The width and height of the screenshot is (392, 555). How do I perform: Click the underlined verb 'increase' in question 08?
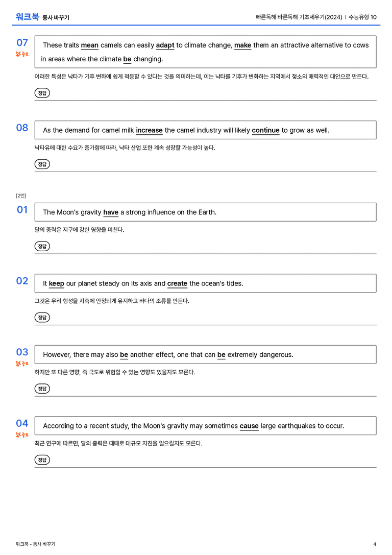coord(149,131)
